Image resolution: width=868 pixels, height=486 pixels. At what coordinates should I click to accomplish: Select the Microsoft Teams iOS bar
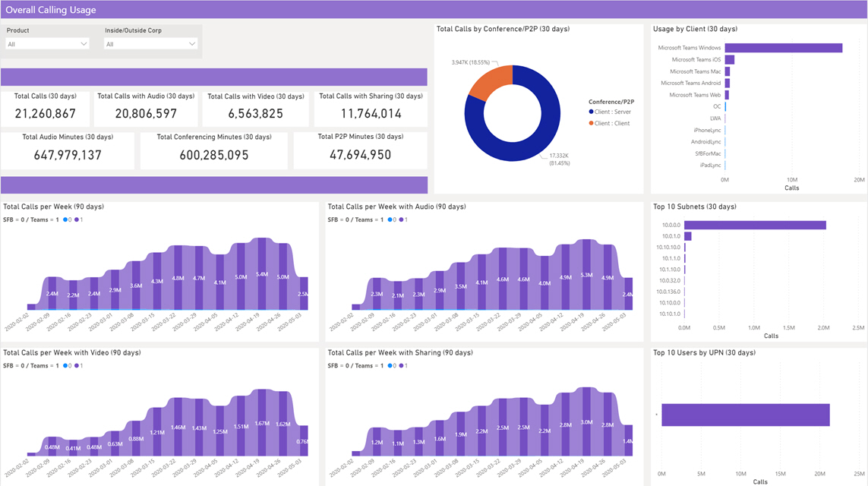pyautogui.click(x=730, y=60)
